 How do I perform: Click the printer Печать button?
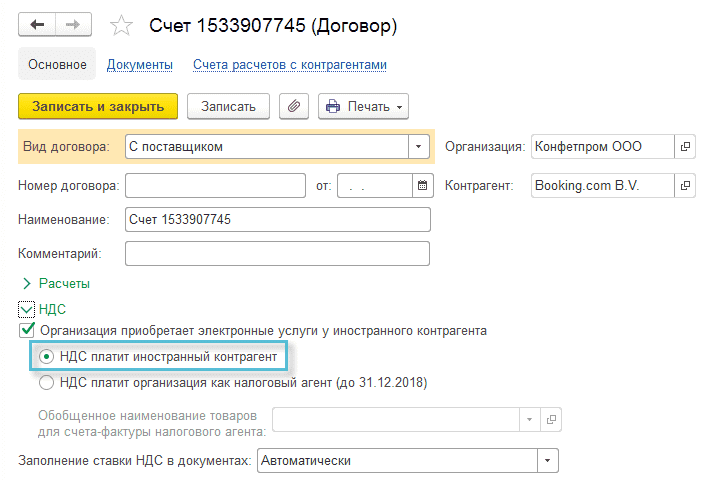363,106
